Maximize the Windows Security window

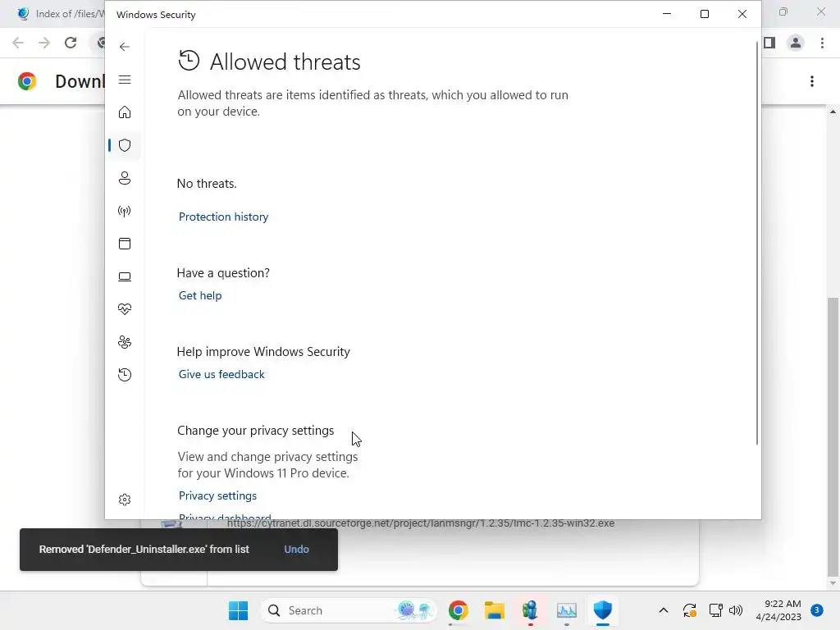tap(705, 14)
